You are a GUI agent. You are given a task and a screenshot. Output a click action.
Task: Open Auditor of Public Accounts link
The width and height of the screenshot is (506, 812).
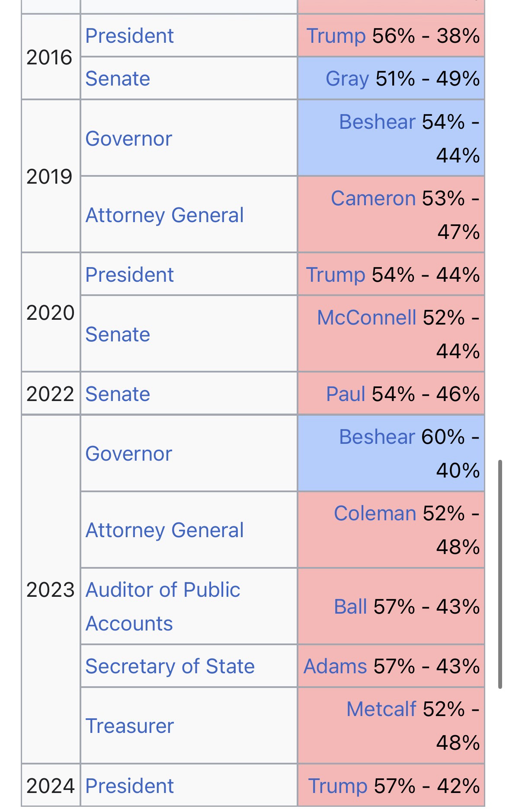163,590
